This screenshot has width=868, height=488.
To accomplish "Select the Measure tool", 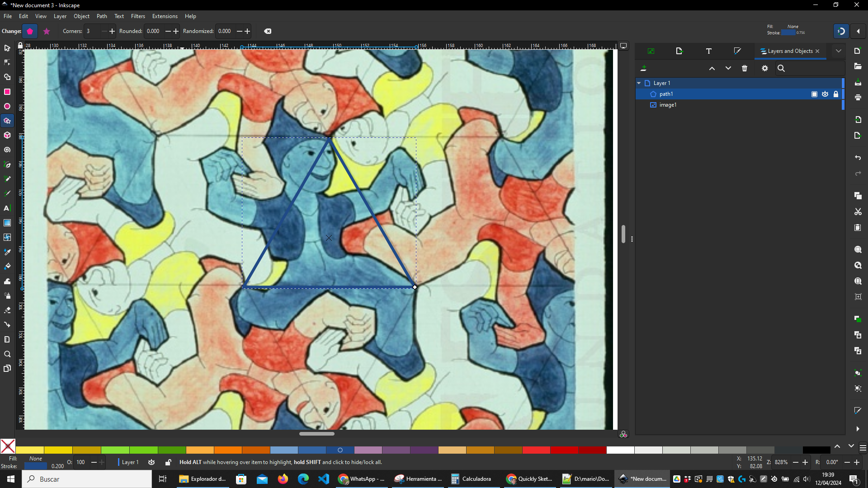I will (x=7, y=339).
